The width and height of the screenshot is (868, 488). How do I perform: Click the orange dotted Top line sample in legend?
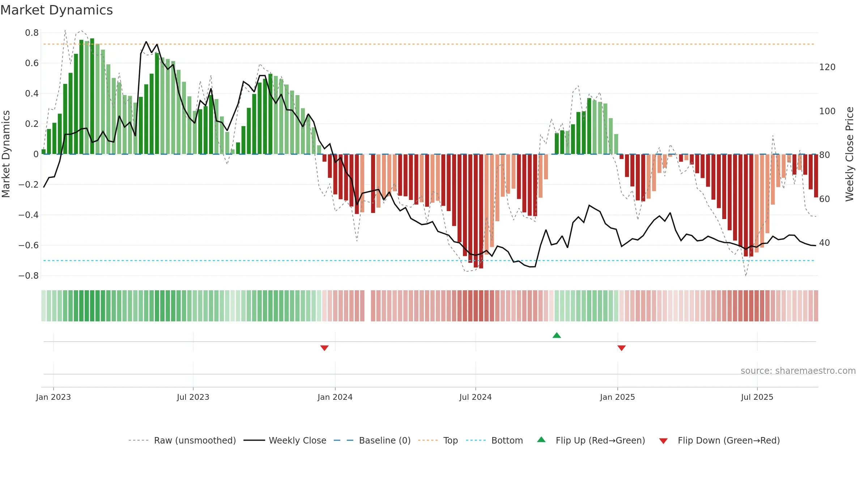coord(428,440)
